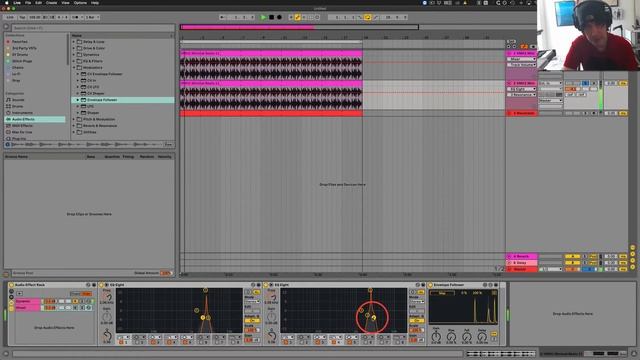Expand the Pitch & Modulation folder

tap(74, 119)
